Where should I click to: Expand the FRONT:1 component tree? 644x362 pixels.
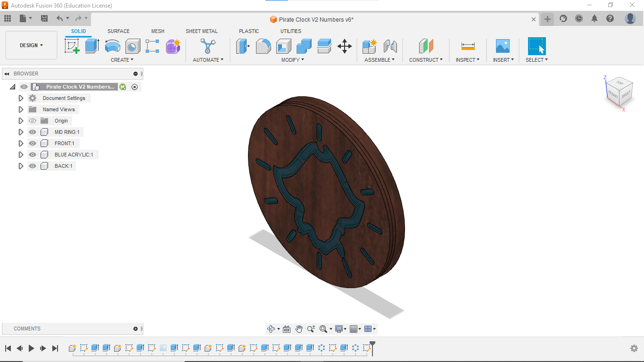tap(21, 143)
